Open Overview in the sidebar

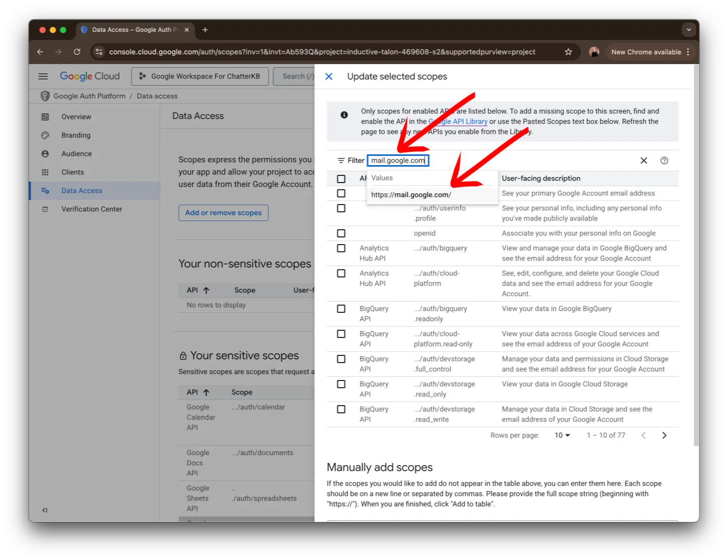click(x=76, y=117)
